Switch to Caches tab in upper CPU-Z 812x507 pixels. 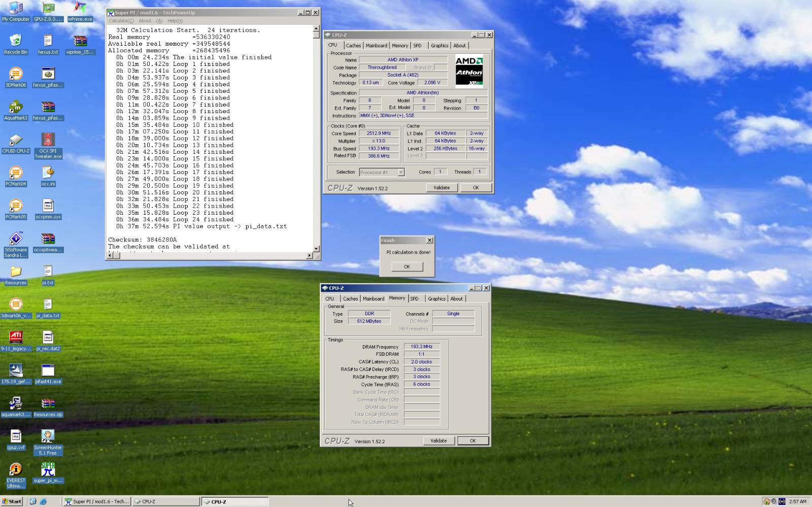tap(353, 46)
